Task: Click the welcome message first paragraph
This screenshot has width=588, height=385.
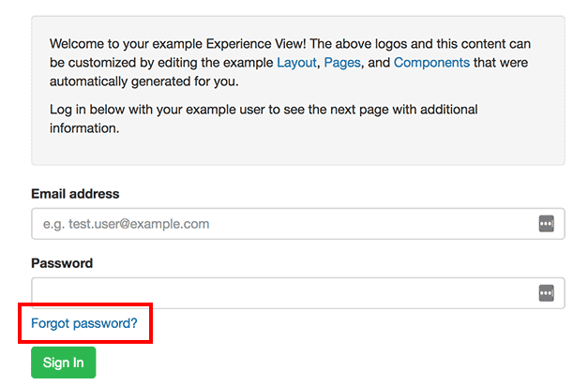Action: pos(290,63)
